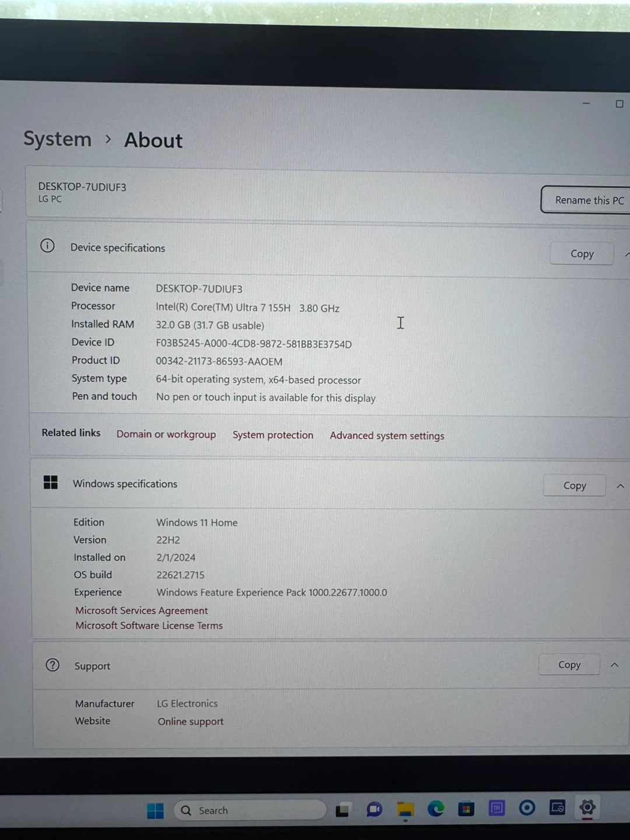Click the OS build value 22621.2715
Screen dimensions: 630x840
[x=181, y=575]
